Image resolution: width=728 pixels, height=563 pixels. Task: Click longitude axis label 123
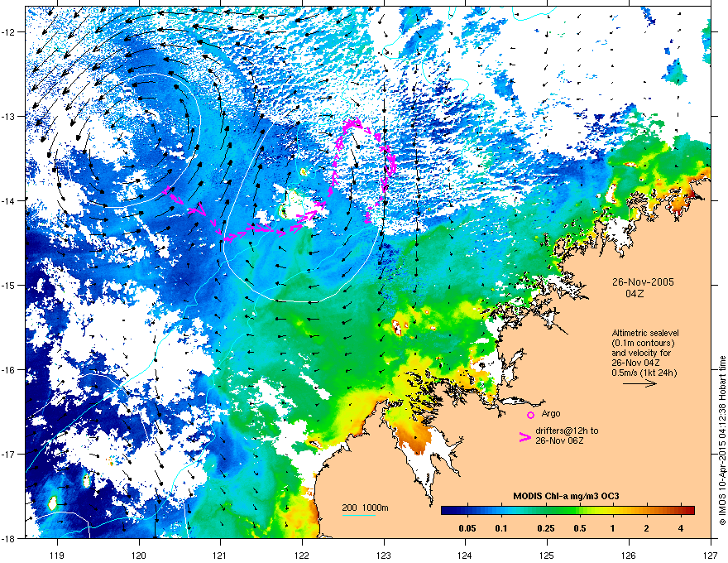384,555
